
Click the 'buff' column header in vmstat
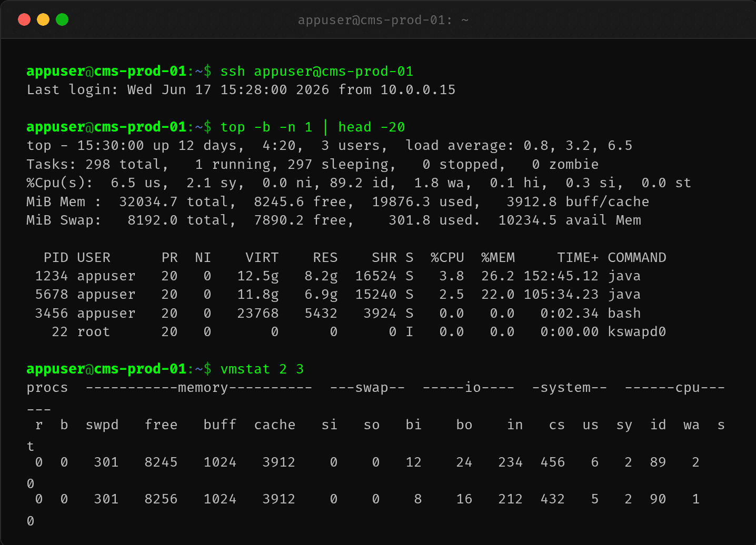click(220, 425)
